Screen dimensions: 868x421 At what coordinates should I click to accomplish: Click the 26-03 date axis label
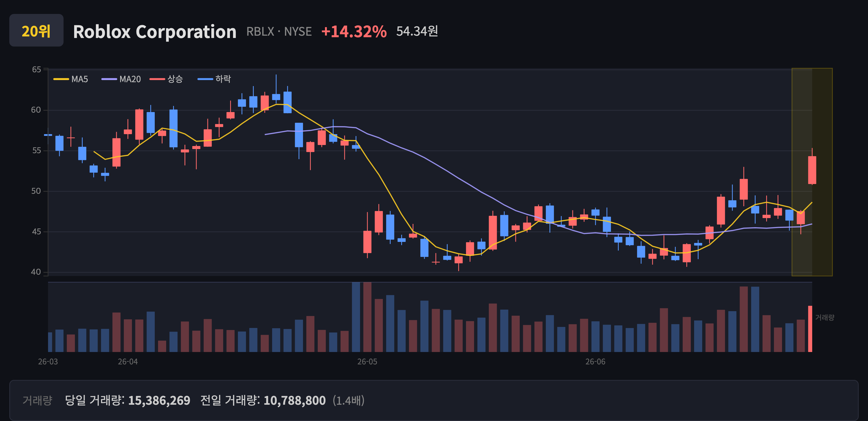pos(48,362)
